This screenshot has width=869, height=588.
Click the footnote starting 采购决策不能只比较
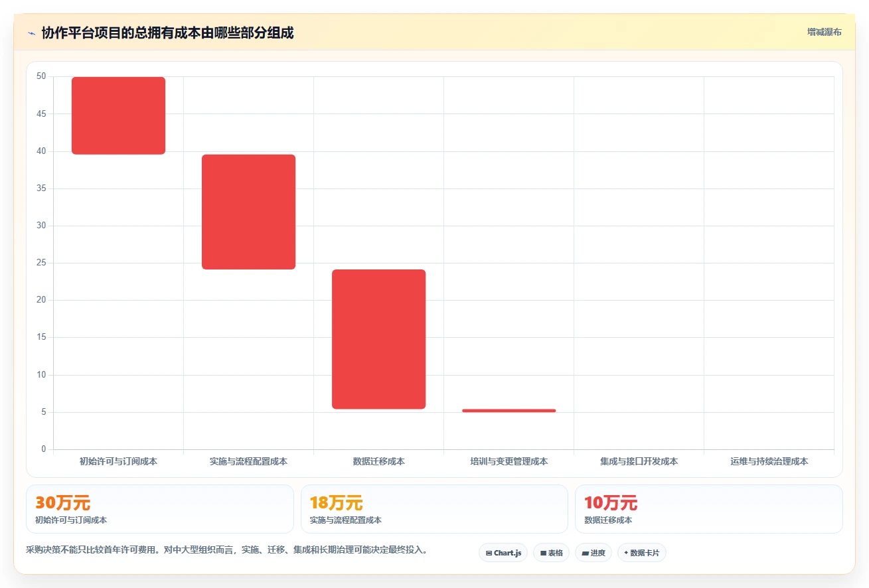pos(226,550)
